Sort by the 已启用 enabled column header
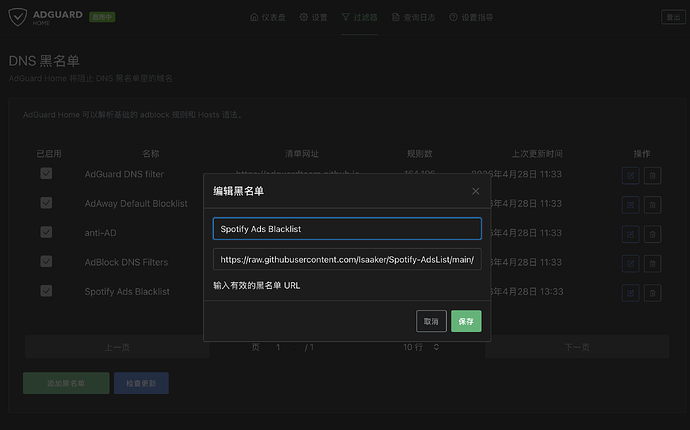The image size is (690, 430). coord(49,154)
